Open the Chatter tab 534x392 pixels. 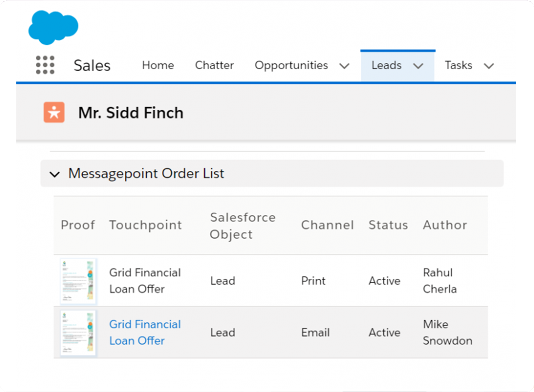coord(214,65)
